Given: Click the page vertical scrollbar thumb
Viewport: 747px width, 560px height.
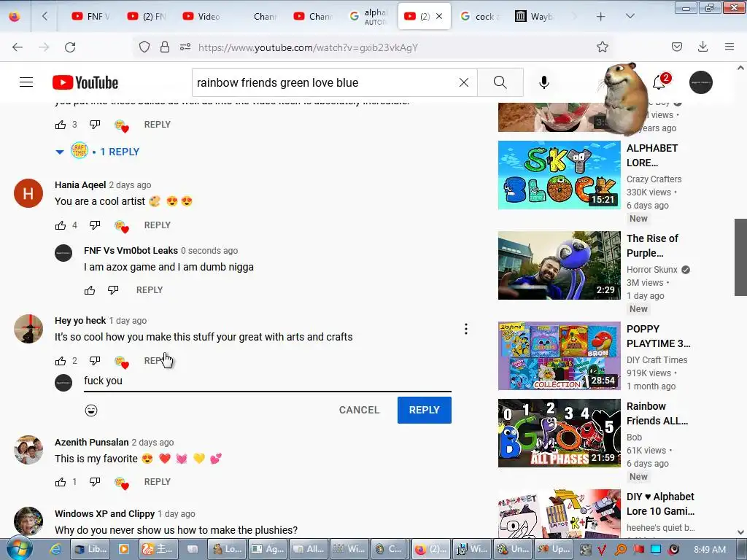Looking at the screenshot, I should [x=740, y=257].
